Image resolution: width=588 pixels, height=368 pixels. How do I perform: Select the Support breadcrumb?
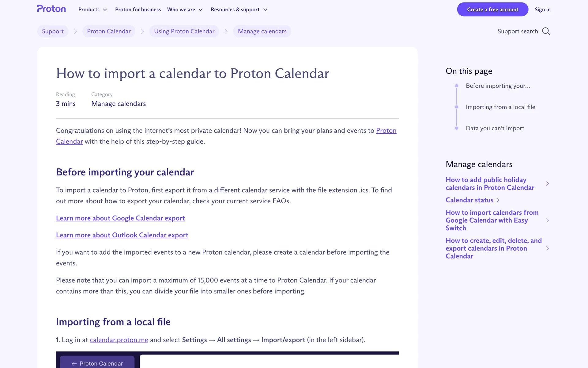pyautogui.click(x=53, y=31)
